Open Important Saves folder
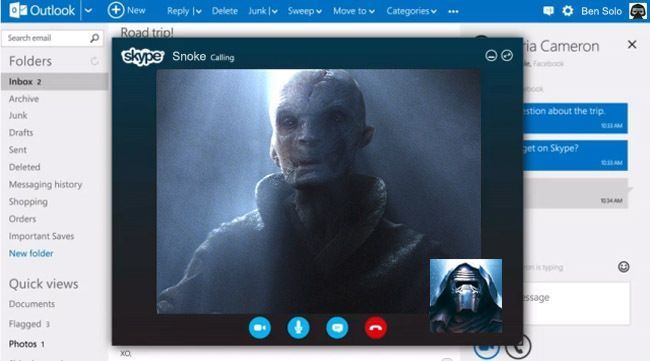 tap(41, 236)
